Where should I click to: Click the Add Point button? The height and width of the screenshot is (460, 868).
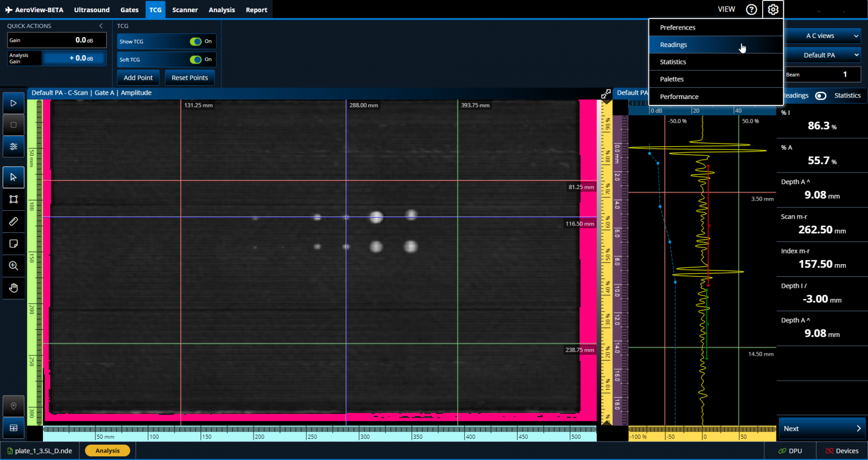tap(138, 78)
